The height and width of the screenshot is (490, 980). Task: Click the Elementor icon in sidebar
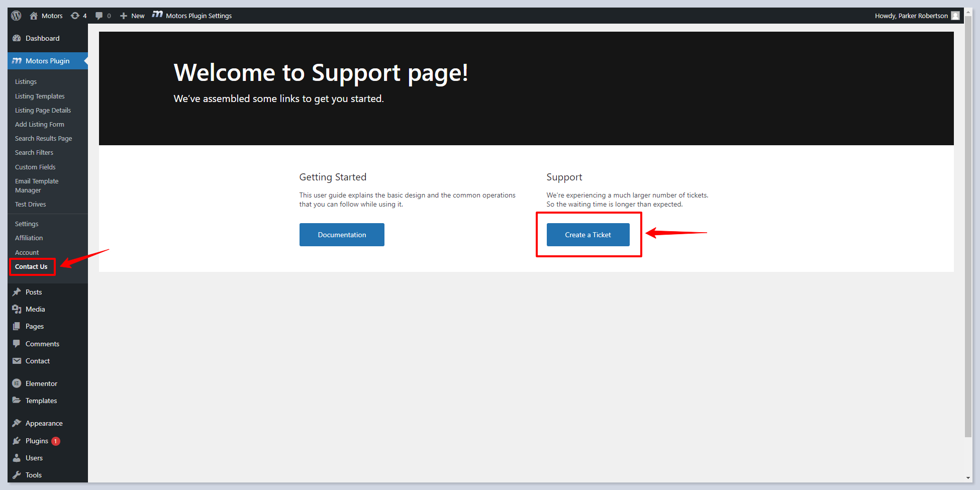coord(17,383)
